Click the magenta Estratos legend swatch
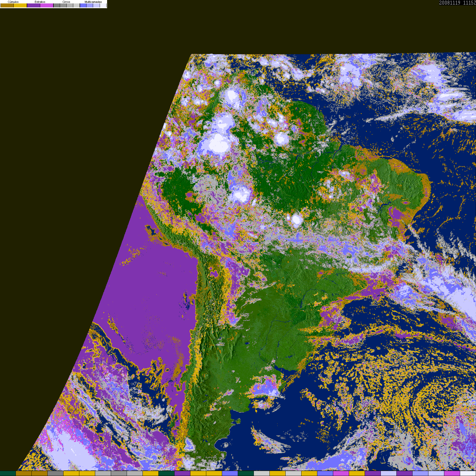This screenshot has width=476, height=476. pyautogui.click(x=47, y=5)
